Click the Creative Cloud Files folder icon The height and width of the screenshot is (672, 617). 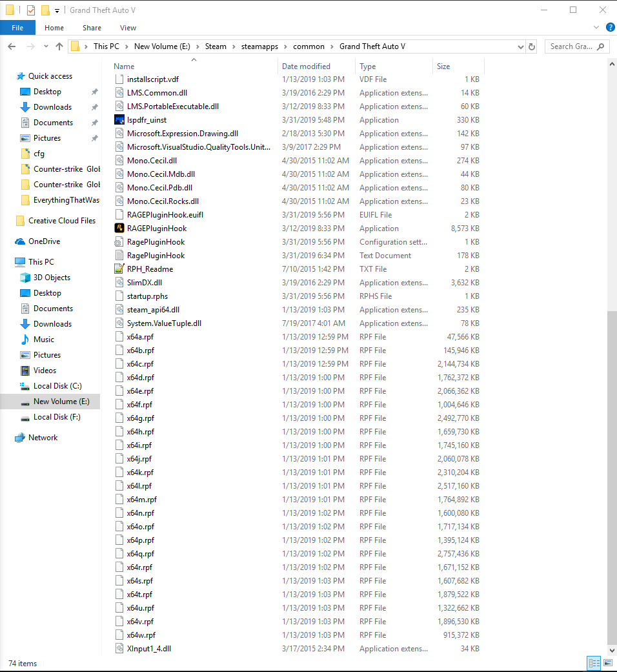[20, 221]
